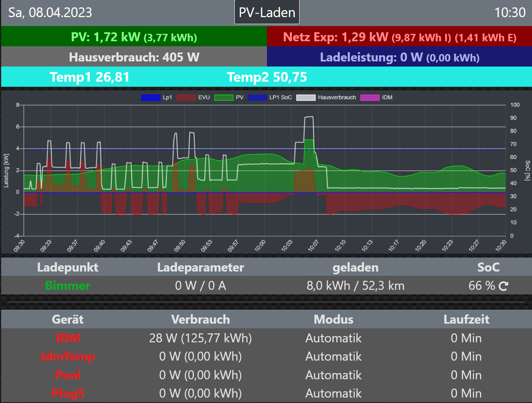Open the PV-Laden charge mode button
Screen dimensions: 532x403
[x=267, y=12]
